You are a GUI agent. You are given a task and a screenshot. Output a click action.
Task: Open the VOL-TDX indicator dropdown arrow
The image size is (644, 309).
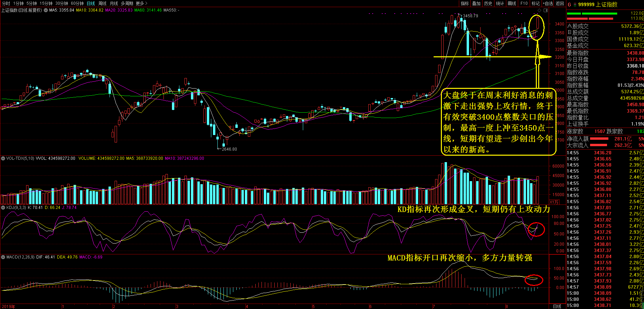pos(3,158)
